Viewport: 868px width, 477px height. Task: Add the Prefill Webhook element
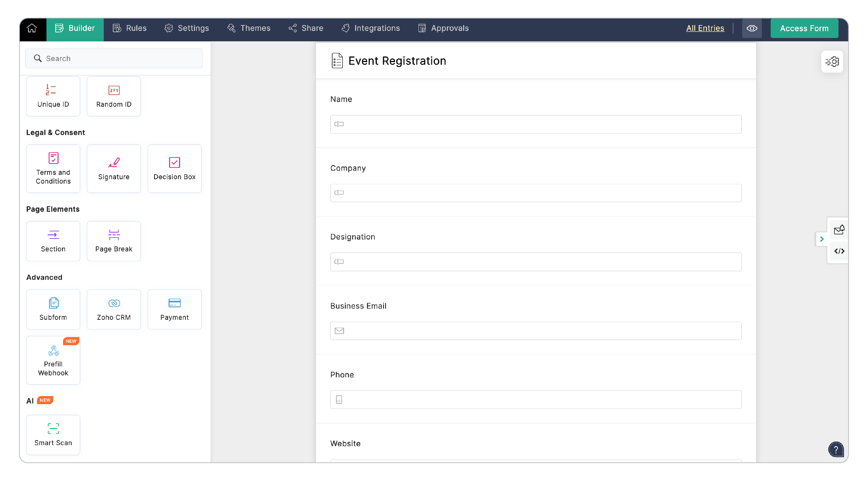click(53, 360)
